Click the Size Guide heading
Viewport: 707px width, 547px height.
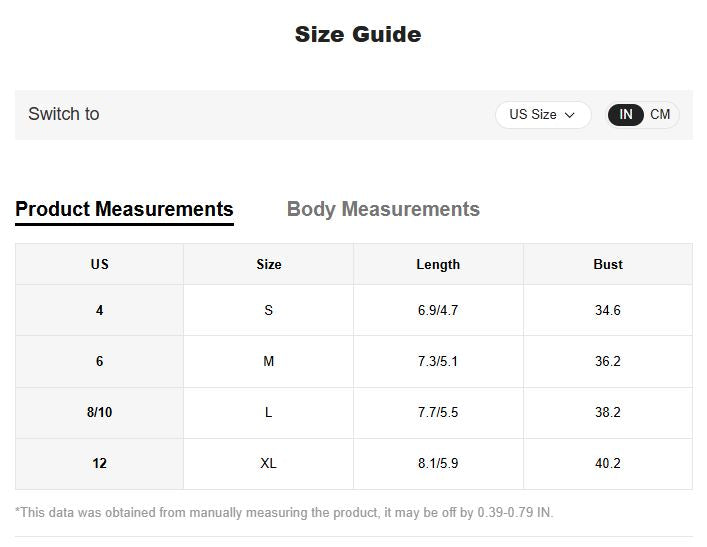358,34
